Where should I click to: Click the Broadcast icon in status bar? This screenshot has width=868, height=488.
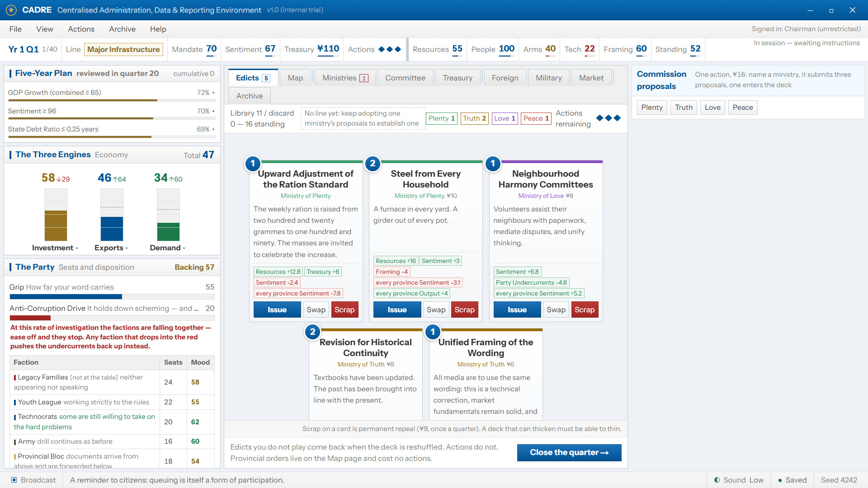(14, 480)
